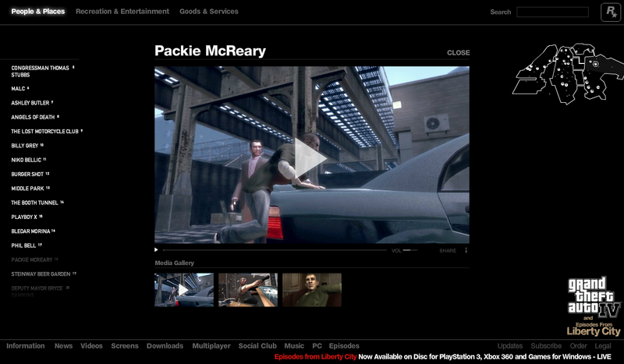Click the Updates footer link
Screen dimensions: 624x364
[510, 346]
